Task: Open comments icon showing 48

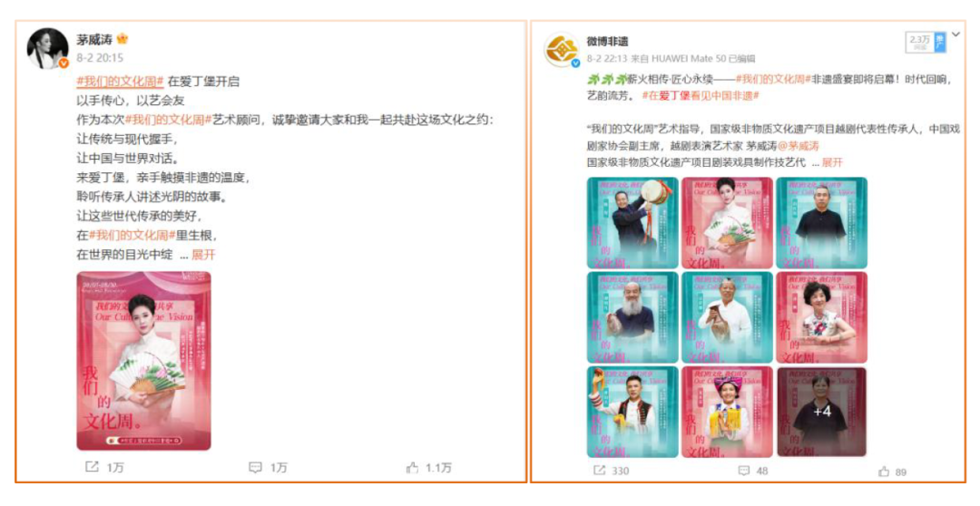Action: coord(744,471)
